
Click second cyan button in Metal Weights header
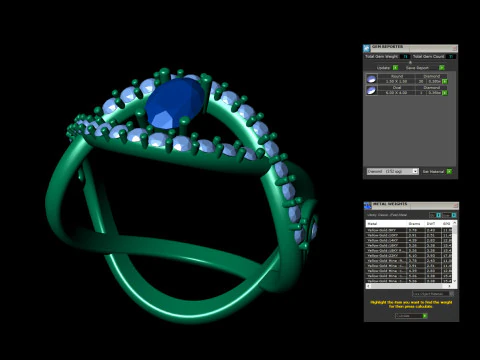coord(454,215)
